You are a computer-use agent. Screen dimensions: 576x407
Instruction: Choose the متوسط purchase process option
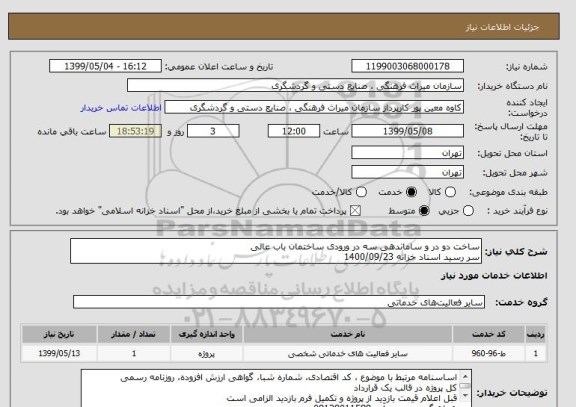pyautogui.click(x=424, y=211)
